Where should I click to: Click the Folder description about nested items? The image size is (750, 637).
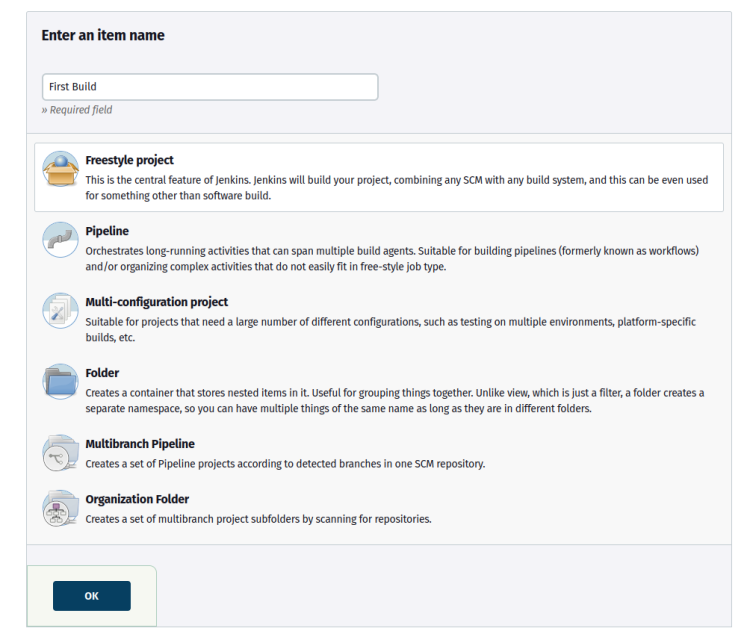click(395, 401)
